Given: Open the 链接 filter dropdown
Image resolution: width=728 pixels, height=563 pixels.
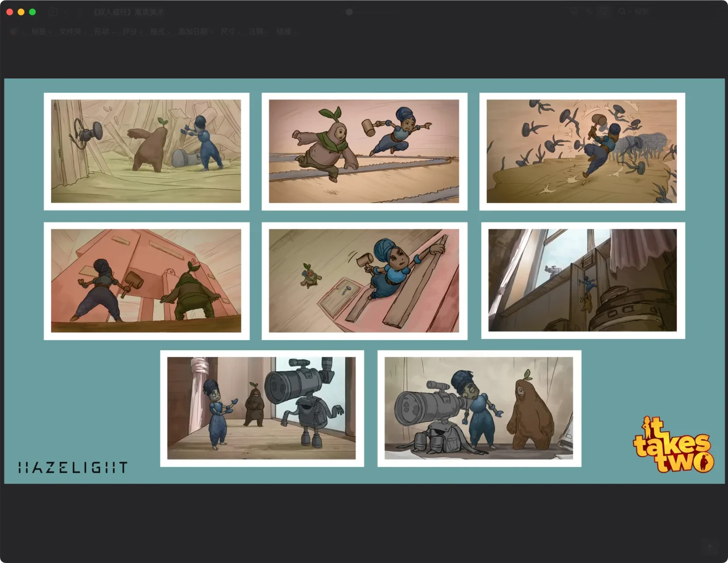Looking at the screenshot, I should pyautogui.click(x=286, y=32).
